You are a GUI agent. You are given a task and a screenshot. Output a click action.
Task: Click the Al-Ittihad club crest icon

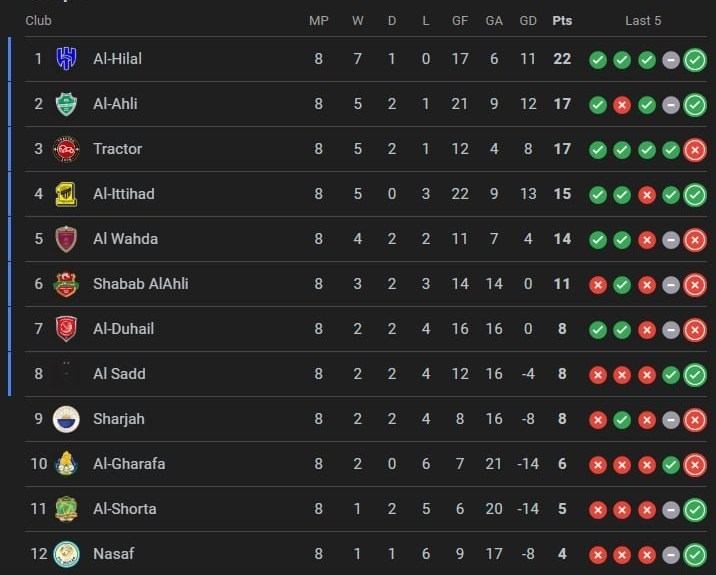(x=66, y=194)
